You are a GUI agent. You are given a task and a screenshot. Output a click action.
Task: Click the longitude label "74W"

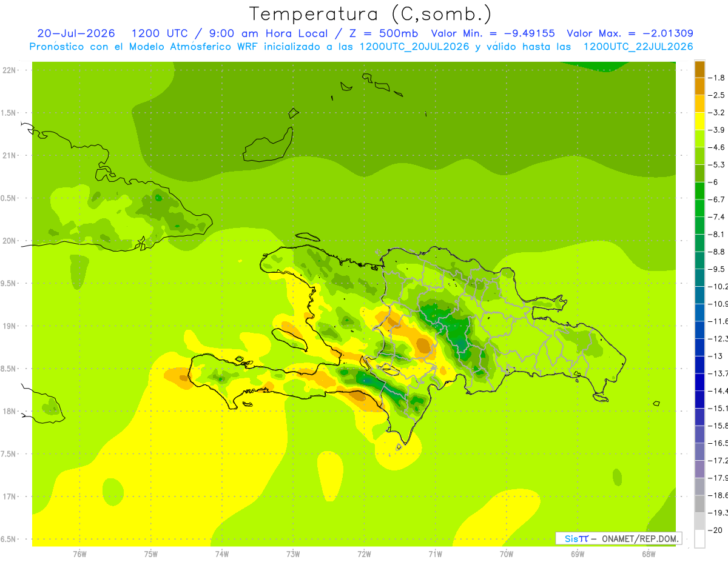221,554
